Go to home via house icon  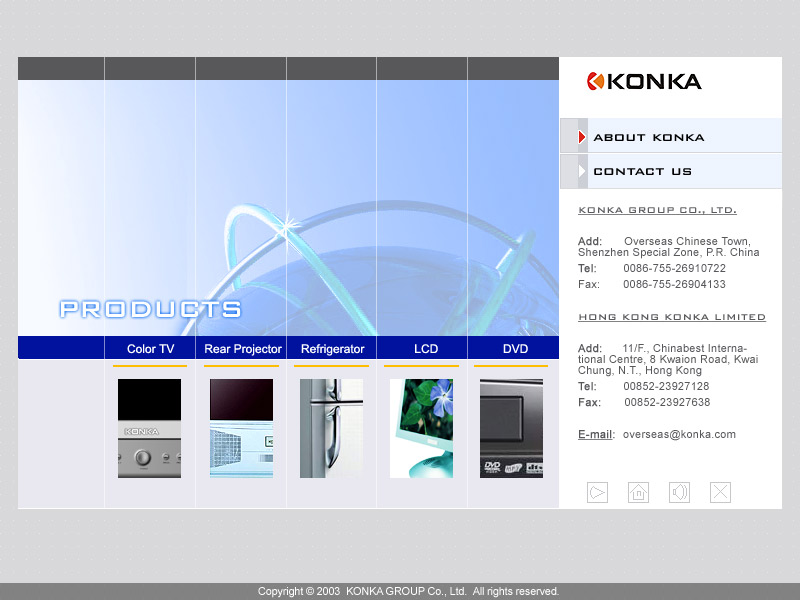638,492
